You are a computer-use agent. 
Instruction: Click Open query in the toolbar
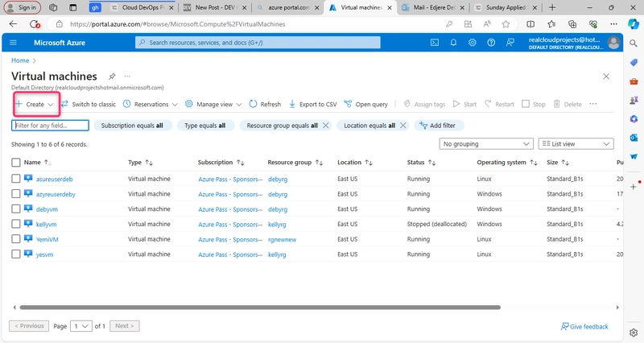[x=366, y=105]
